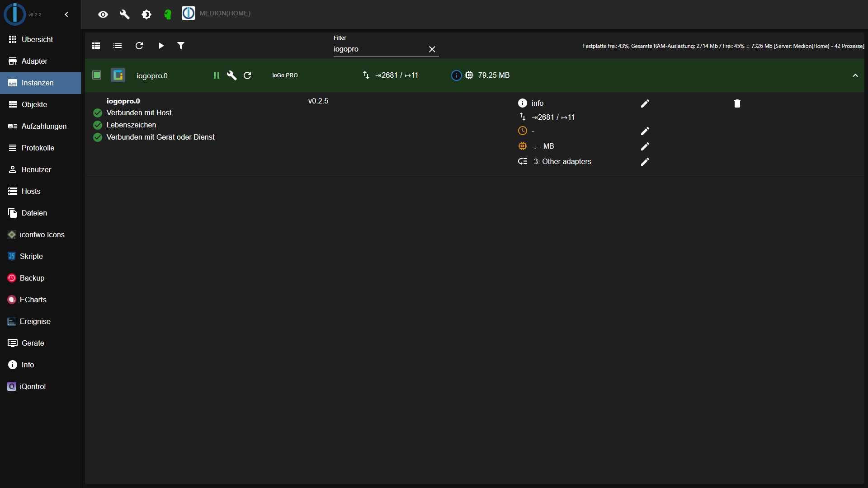Open the MEDION(HOME) host selector
This screenshot has height=488, width=868.
225,13
